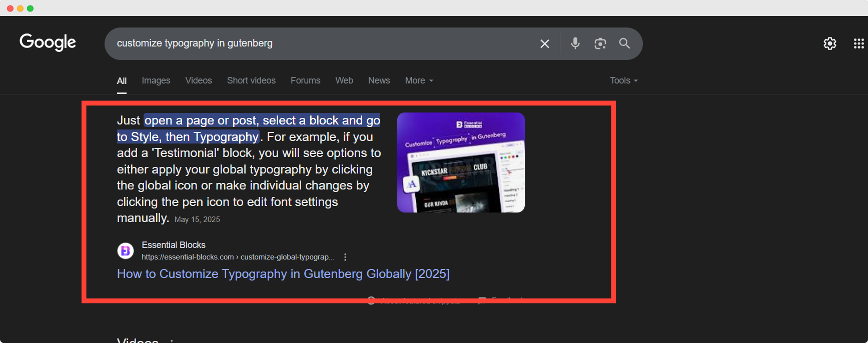
Task: Click the Essential Blocks site name
Action: [174, 245]
